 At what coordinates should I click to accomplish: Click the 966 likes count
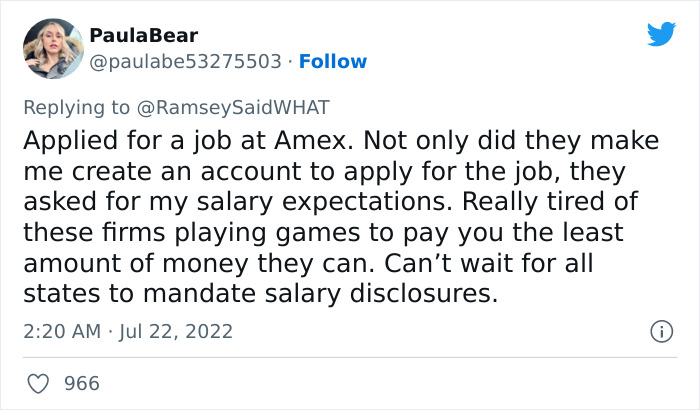click(x=81, y=383)
